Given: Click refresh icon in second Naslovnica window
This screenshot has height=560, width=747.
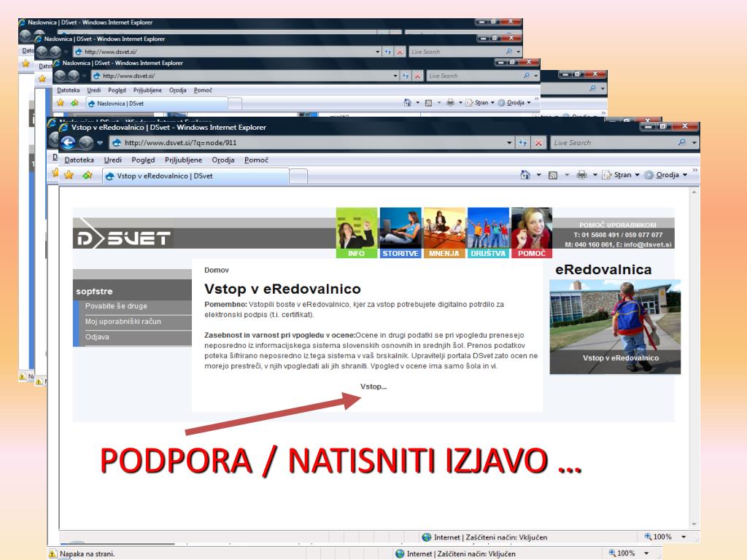Looking at the screenshot, I should 388,52.
